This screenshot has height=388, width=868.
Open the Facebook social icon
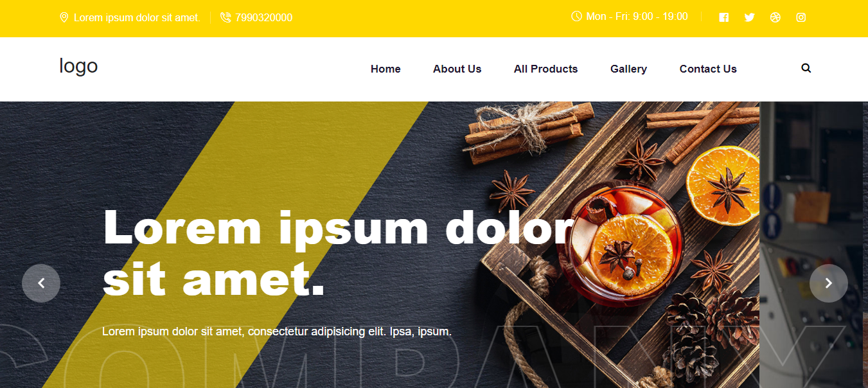pos(724,17)
